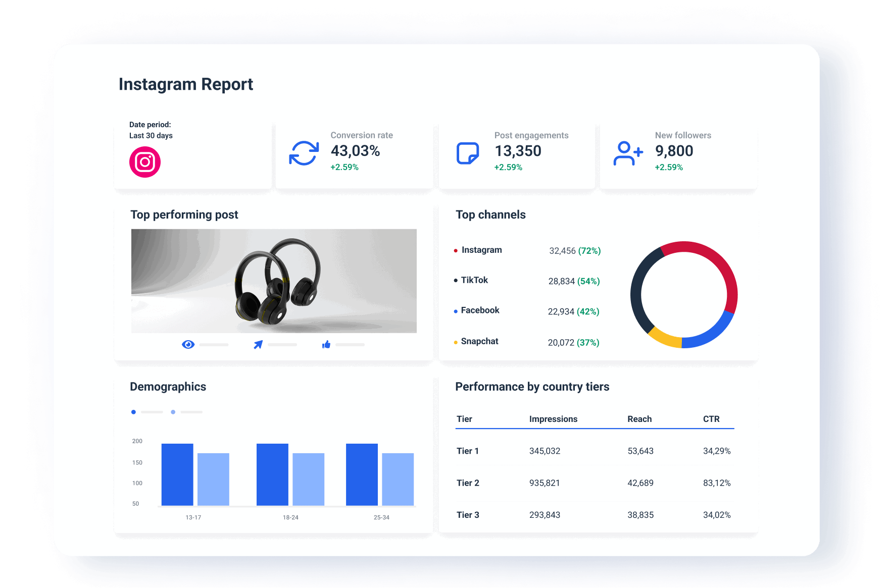The width and height of the screenshot is (889, 588).
Task: Click the Tier 1 row link
Action: click(x=467, y=451)
